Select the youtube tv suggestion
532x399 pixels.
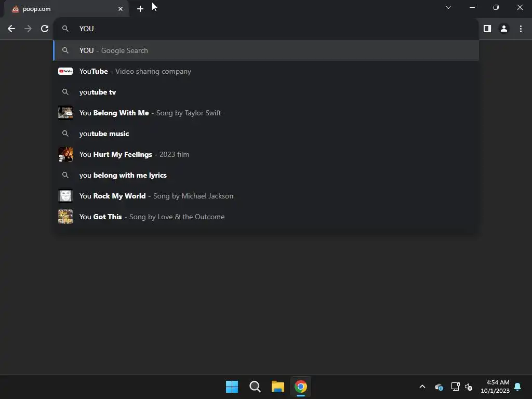266,92
